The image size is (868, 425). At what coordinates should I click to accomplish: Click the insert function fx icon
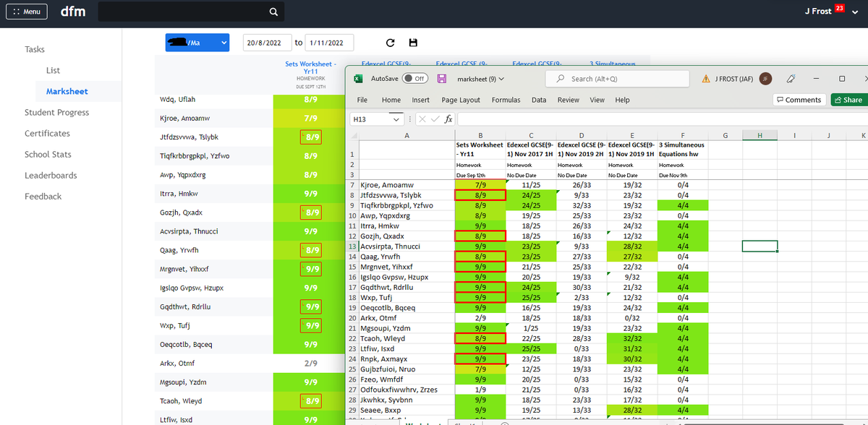pos(449,119)
